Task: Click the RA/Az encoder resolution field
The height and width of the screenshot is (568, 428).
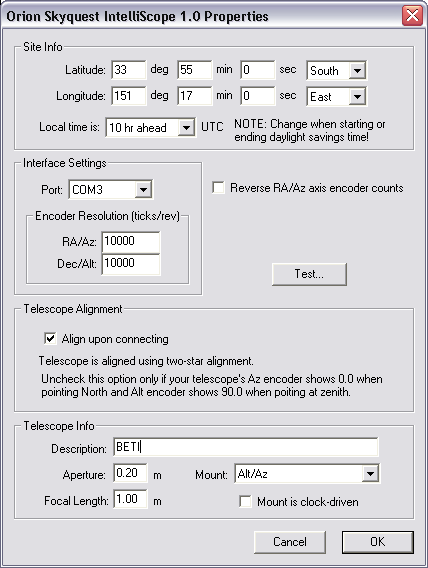Action: 131,242
